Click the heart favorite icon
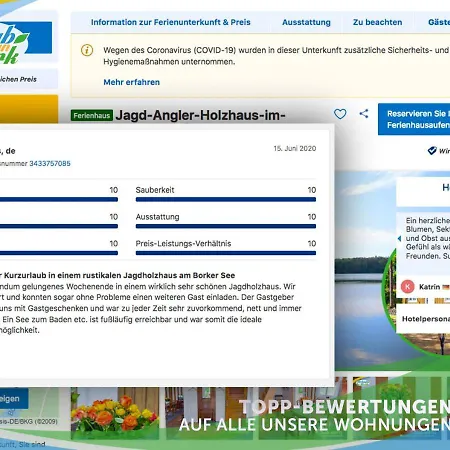Viewport: 450px width, 450px height. pyautogui.click(x=340, y=114)
